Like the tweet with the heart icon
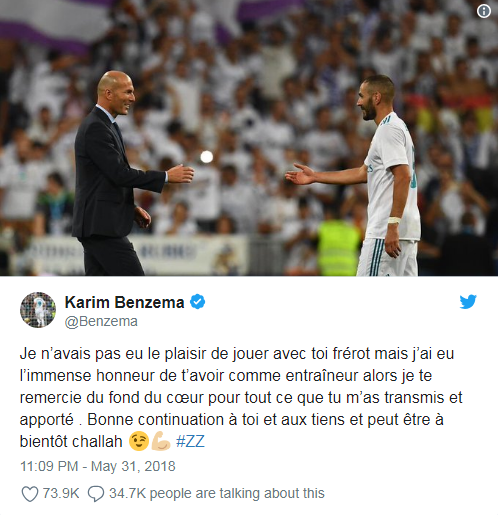 click(x=29, y=494)
